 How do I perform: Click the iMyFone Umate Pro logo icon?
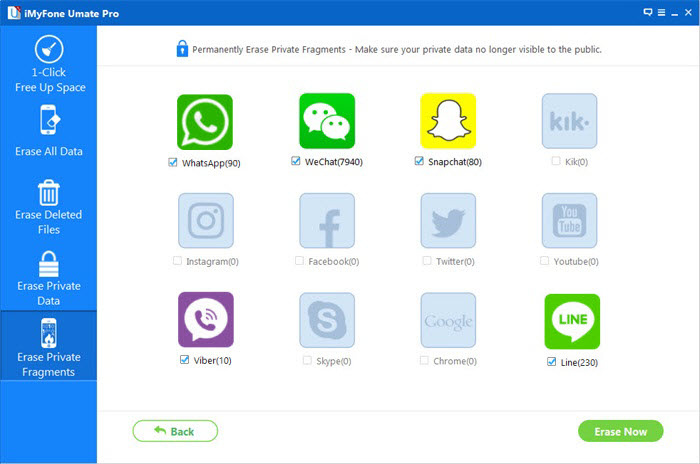[14, 13]
